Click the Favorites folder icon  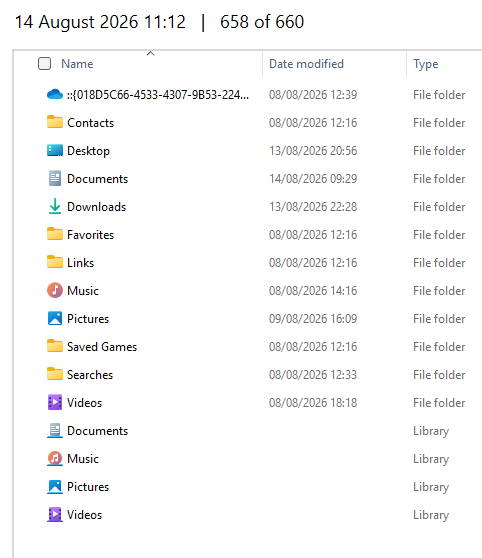tap(55, 235)
